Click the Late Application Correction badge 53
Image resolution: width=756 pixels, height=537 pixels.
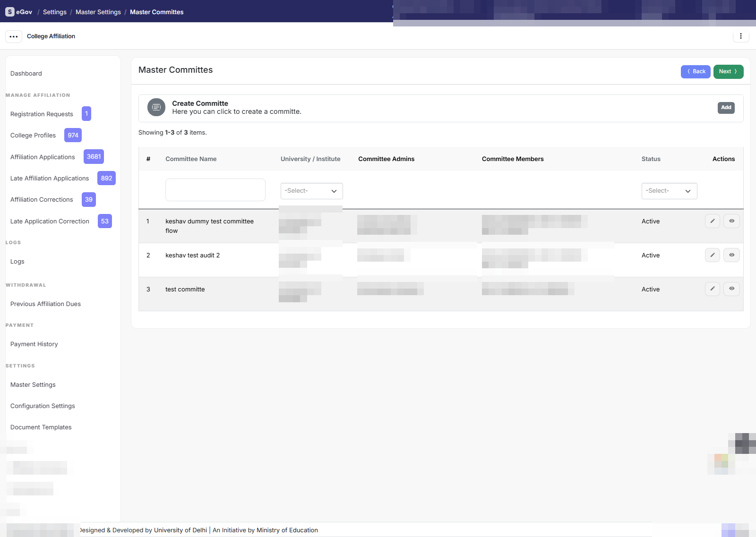(105, 221)
